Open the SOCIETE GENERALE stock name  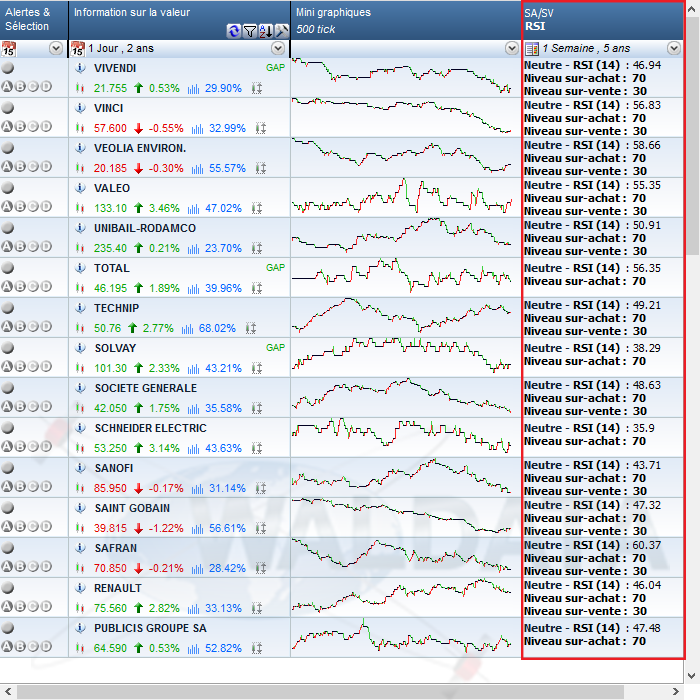click(x=146, y=388)
